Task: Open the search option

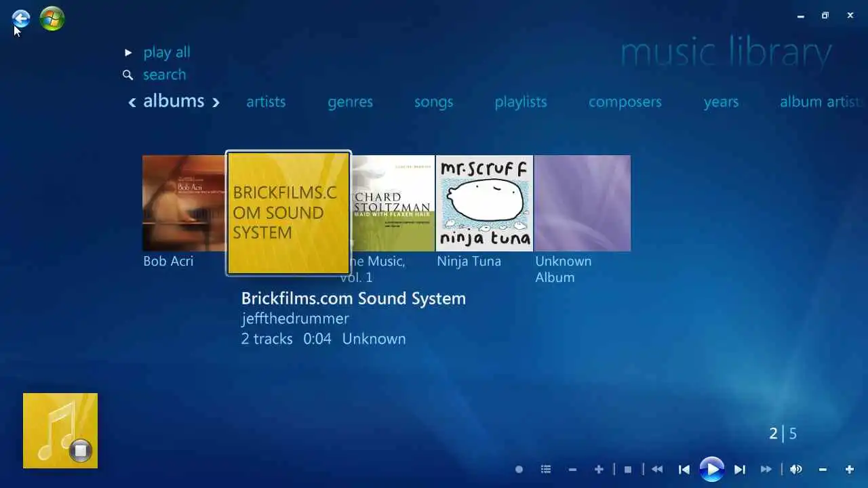Action: tap(164, 75)
